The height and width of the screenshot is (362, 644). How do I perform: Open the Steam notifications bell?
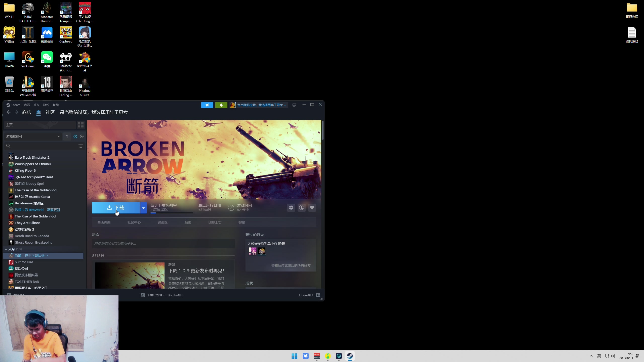(221, 105)
